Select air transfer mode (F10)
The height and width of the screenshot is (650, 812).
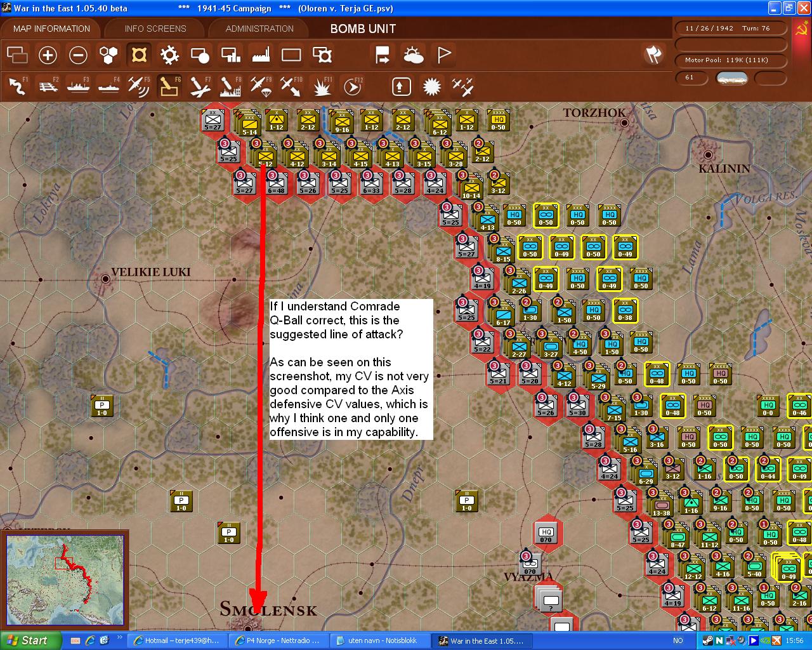pos(291,86)
